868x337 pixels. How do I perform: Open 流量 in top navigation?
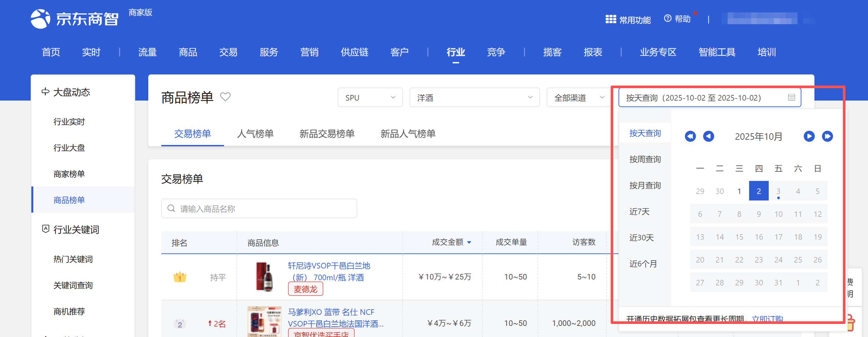(x=148, y=52)
